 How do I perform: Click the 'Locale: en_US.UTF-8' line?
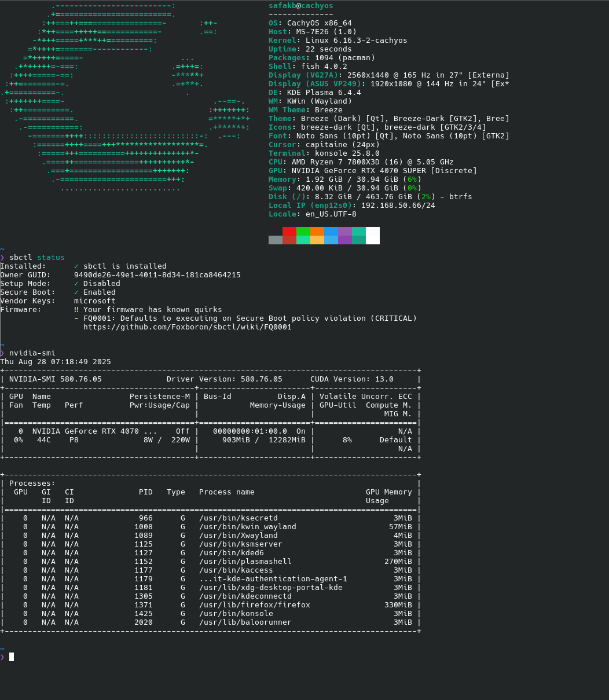[x=313, y=214]
